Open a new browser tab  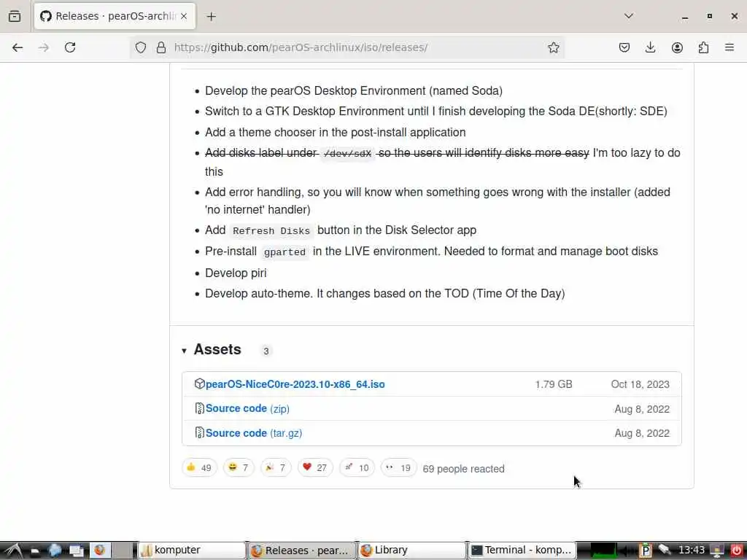click(211, 16)
